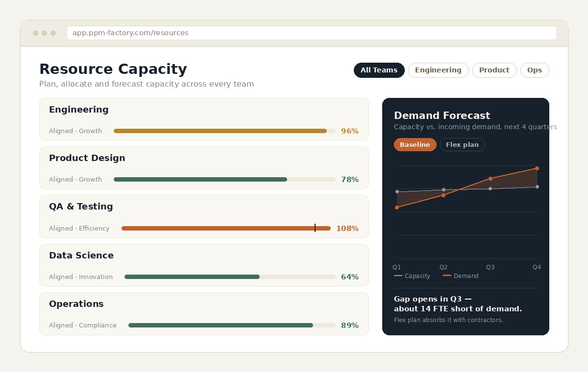Viewport: 588px width, 372px height.
Task: Open the Engineering capacity card title
Action: point(79,110)
